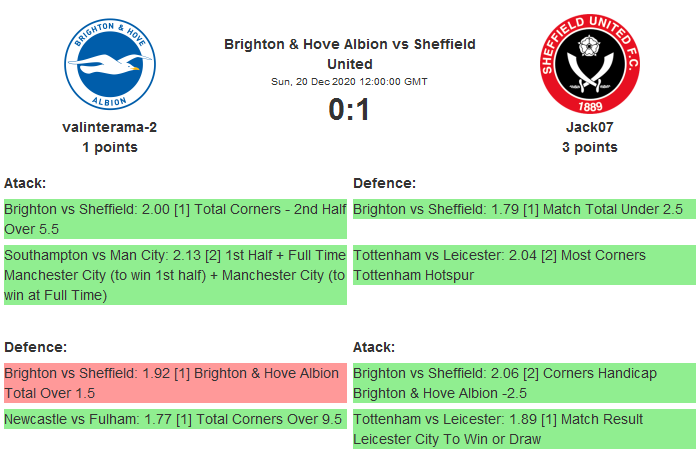Click the lower-left Defence section heading

pos(35,347)
